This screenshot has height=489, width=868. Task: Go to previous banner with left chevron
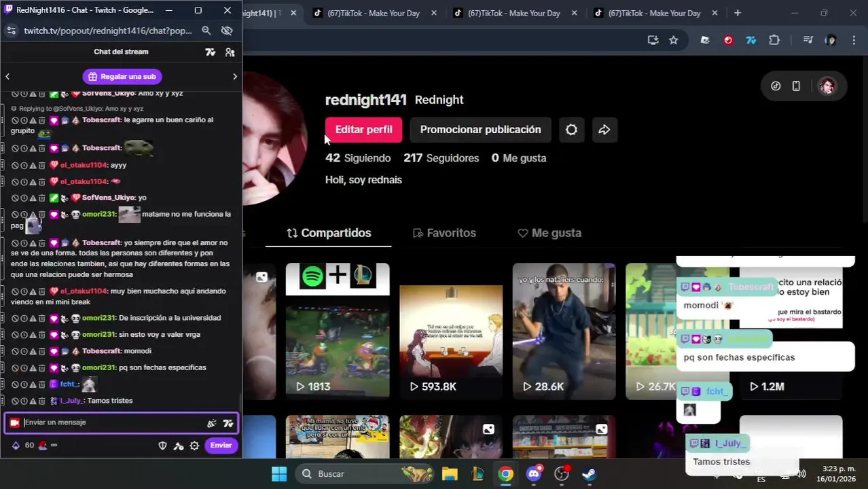coord(7,77)
